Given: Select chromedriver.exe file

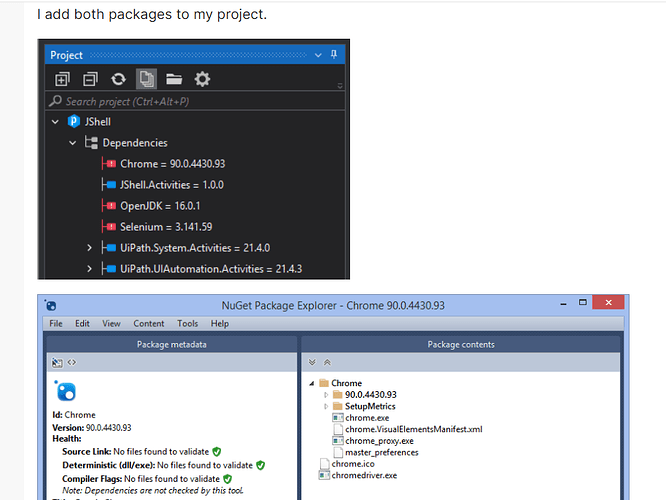Looking at the screenshot, I should pyautogui.click(x=364, y=475).
